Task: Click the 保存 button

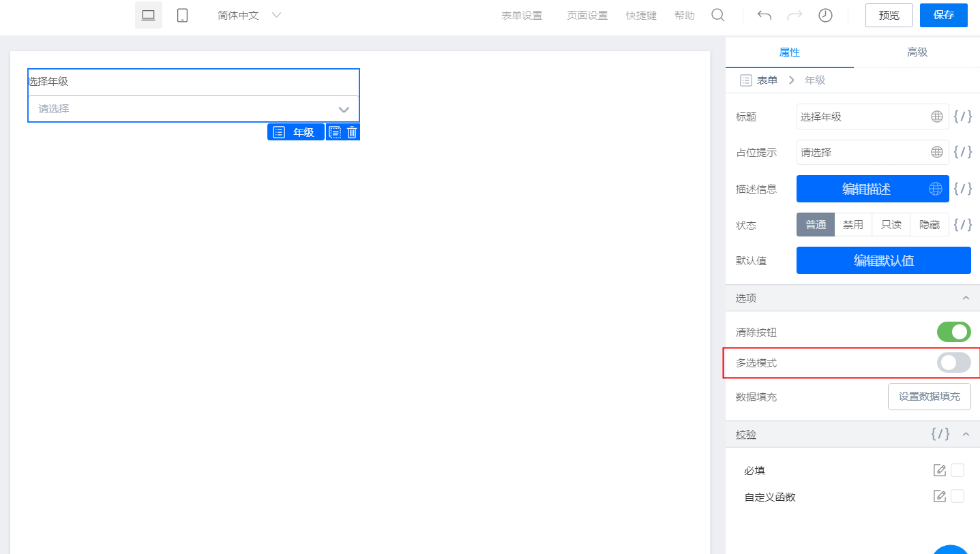Action: pos(943,15)
